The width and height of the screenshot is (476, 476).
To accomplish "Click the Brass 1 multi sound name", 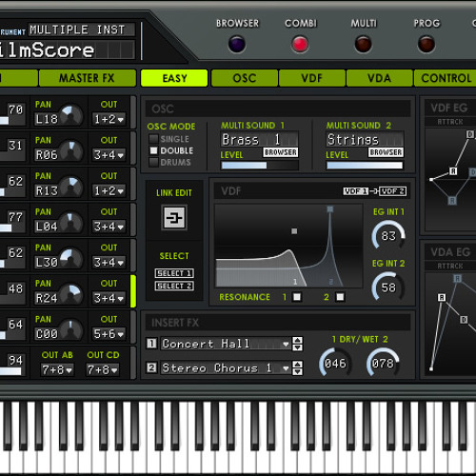I will pyautogui.click(x=259, y=139).
